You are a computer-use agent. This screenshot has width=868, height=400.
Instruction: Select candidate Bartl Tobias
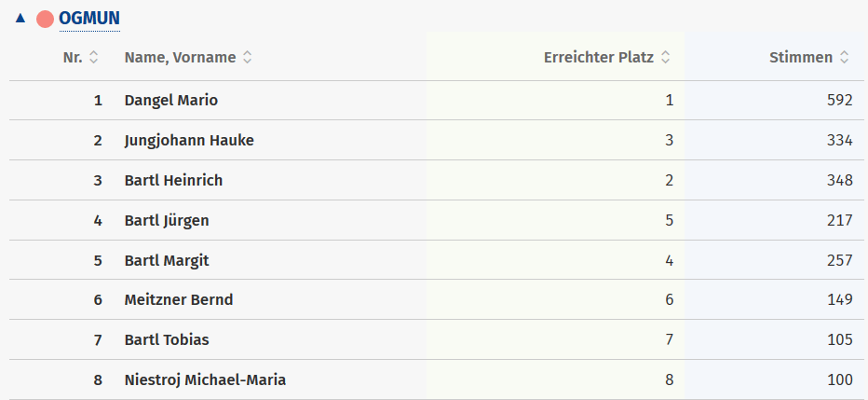click(x=167, y=340)
